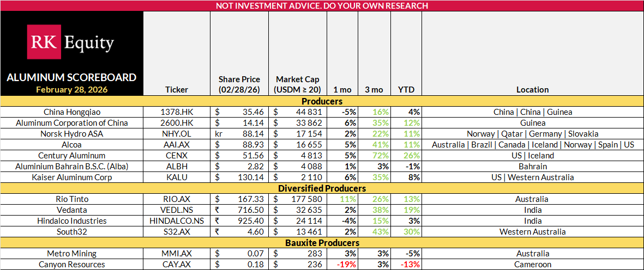
Task: Select the ALUMINUM SCOREBOARD title
Action: click(71, 77)
